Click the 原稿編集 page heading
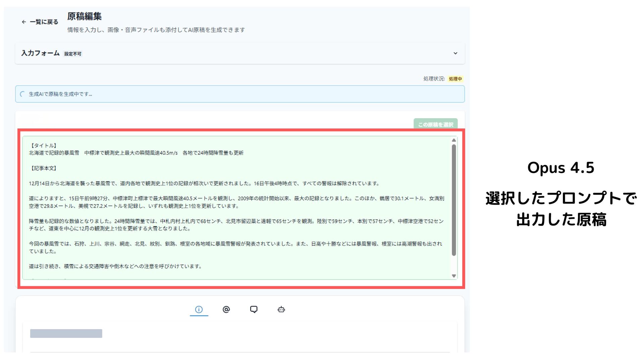644x362 pixels. (84, 16)
